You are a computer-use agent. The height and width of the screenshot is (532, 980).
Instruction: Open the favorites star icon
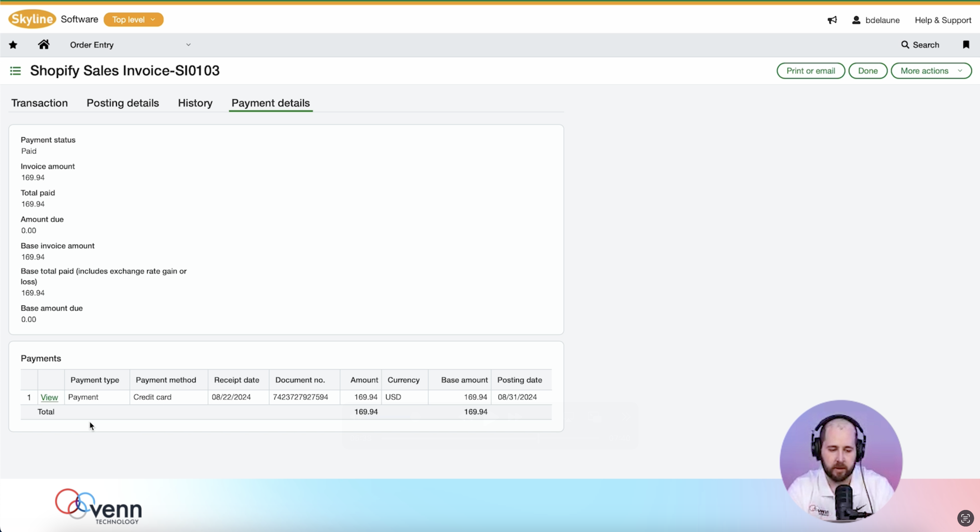point(13,45)
